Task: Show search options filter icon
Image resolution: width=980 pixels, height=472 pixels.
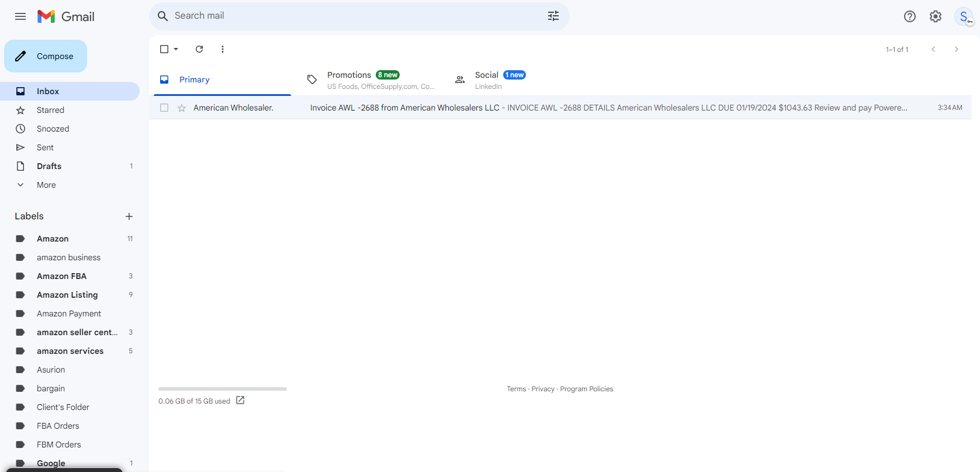Action: click(x=553, y=16)
